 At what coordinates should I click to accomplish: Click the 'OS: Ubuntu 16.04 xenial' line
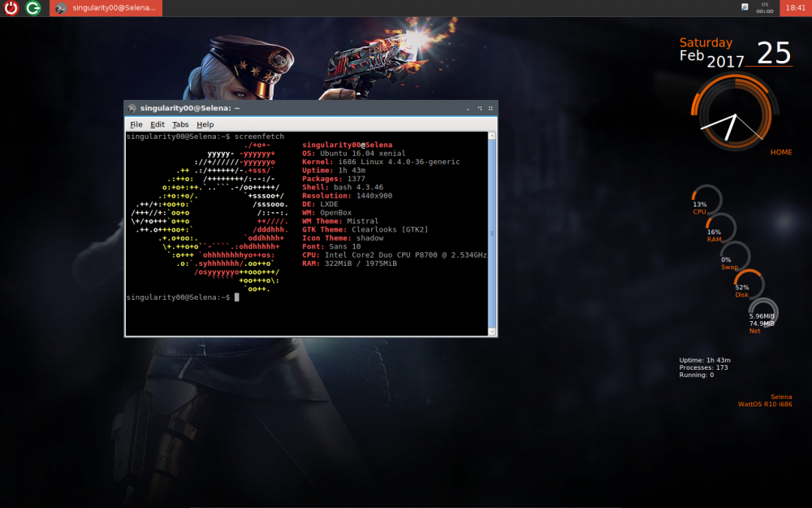coord(354,154)
